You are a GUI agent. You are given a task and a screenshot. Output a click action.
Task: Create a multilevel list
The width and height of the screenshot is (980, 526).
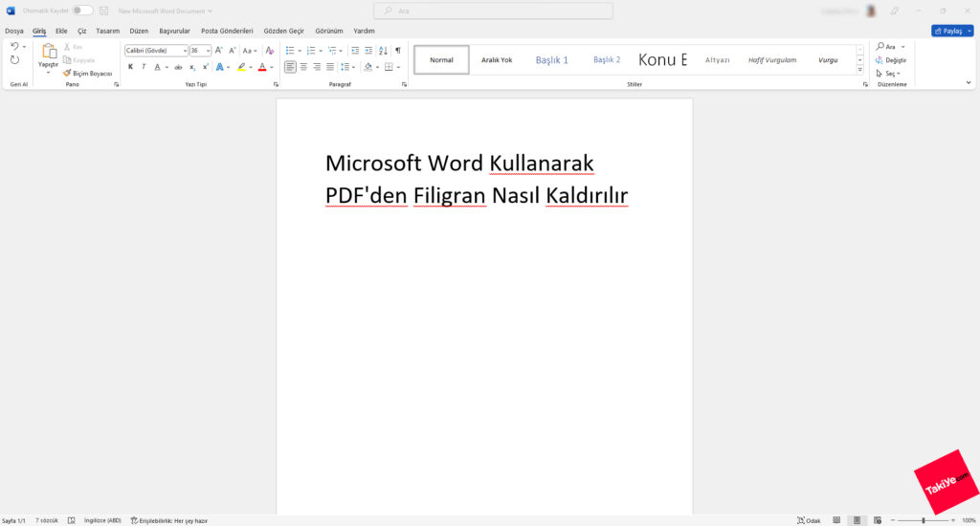click(x=332, y=51)
